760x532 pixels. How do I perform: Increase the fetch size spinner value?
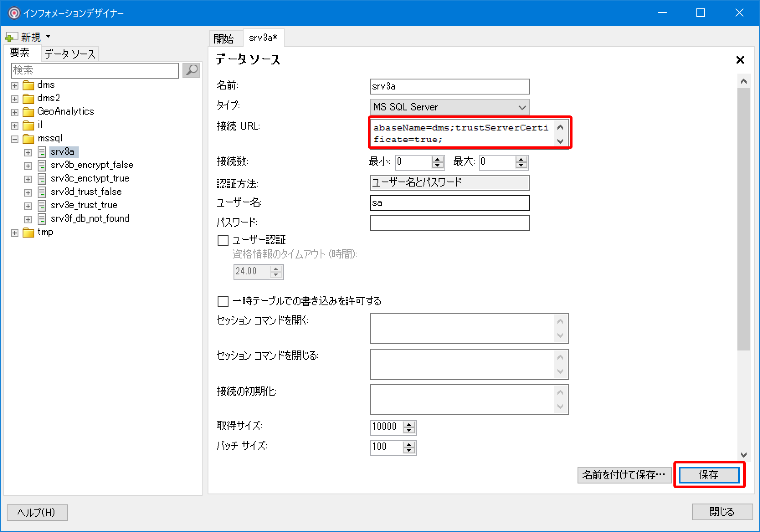(409, 425)
